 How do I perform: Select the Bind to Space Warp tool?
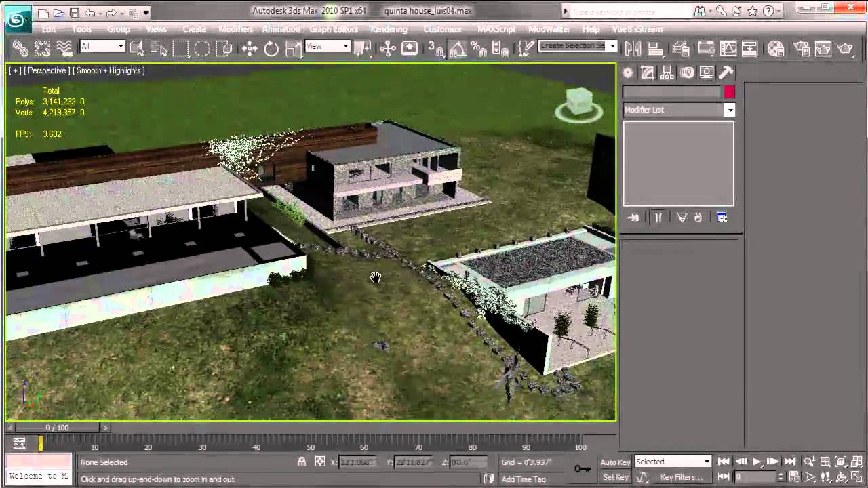(64, 48)
